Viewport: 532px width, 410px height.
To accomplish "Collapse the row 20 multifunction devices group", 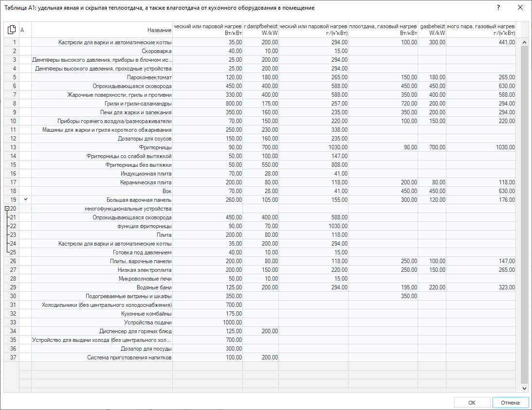I will pyautogui.click(x=7, y=209).
